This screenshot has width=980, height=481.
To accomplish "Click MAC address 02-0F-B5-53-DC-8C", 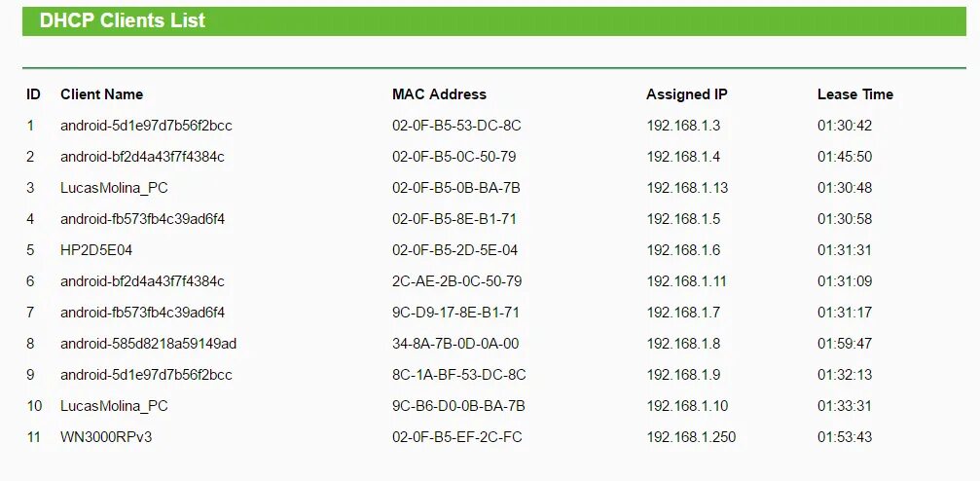I will (456, 126).
